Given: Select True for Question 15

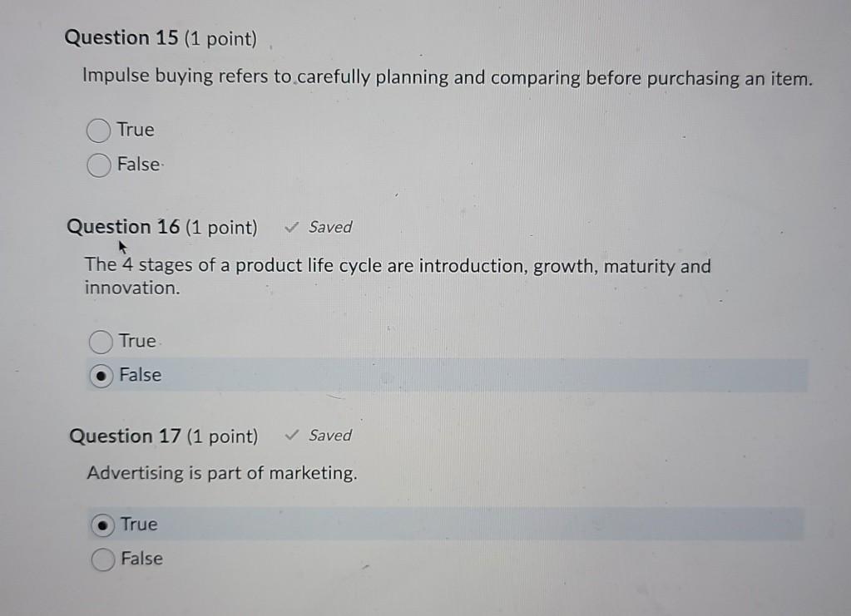Looking at the screenshot, I should click(x=98, y=130).
